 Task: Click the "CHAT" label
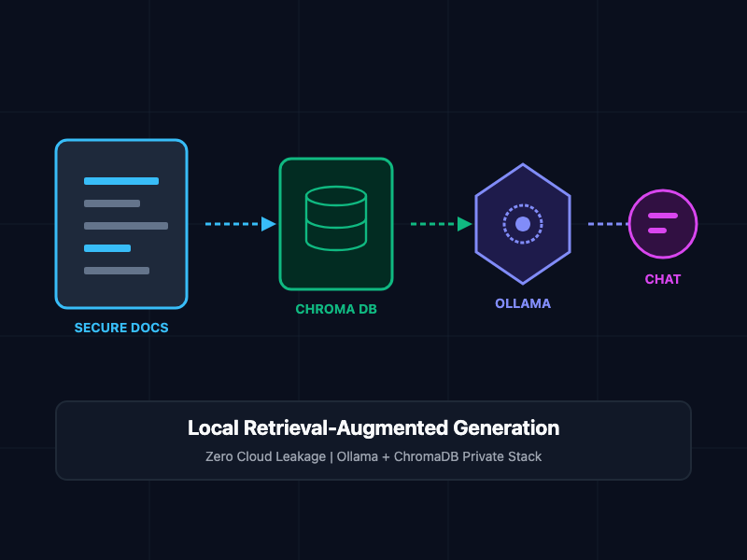(663, 279)
